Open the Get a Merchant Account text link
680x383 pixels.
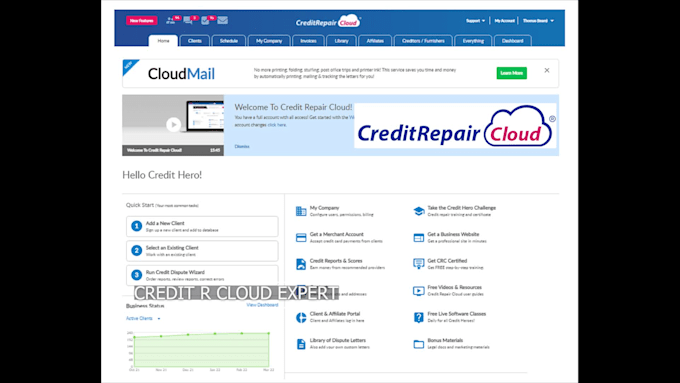click(337, 234)
